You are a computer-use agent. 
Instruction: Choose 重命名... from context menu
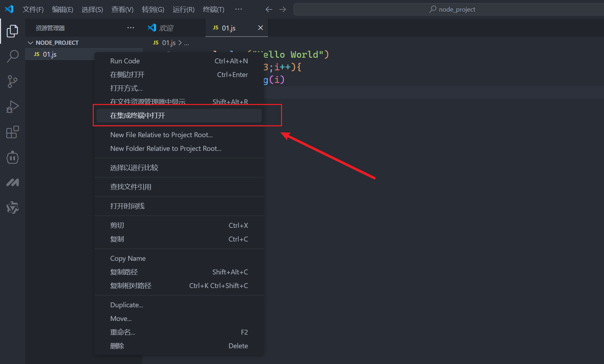click(179, 332)
